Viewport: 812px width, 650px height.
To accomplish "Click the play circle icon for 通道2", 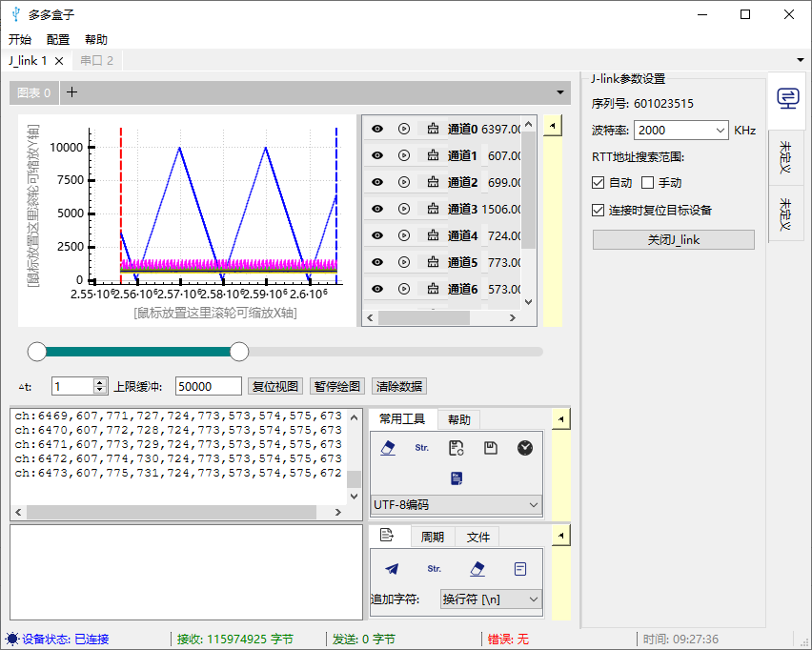I will pos(404,182).
